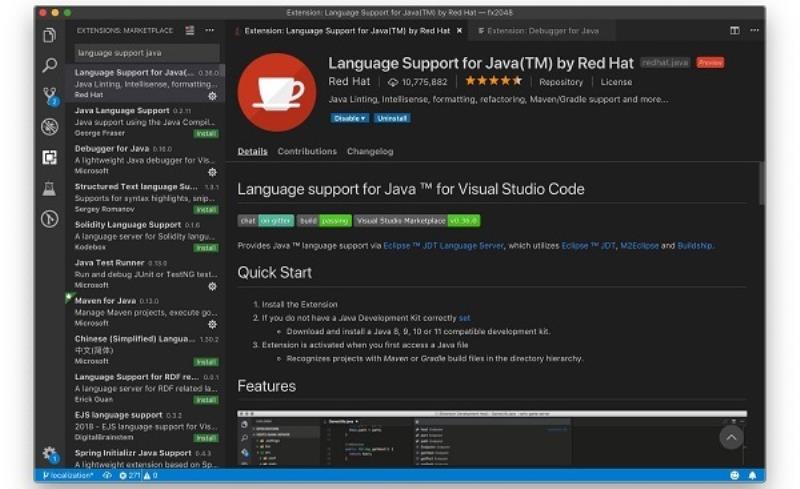Image resolution: width=800 pixels, height=489 pixels.
Task: Select Maven for Java in extension list
Action: click(x=145, y=312)
